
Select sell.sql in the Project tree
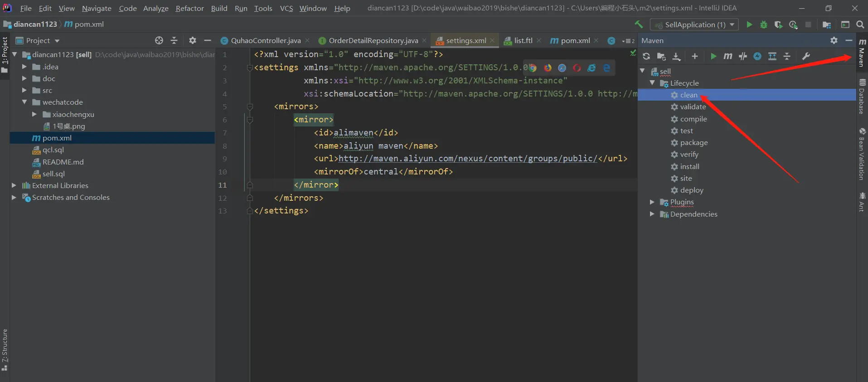53,174
